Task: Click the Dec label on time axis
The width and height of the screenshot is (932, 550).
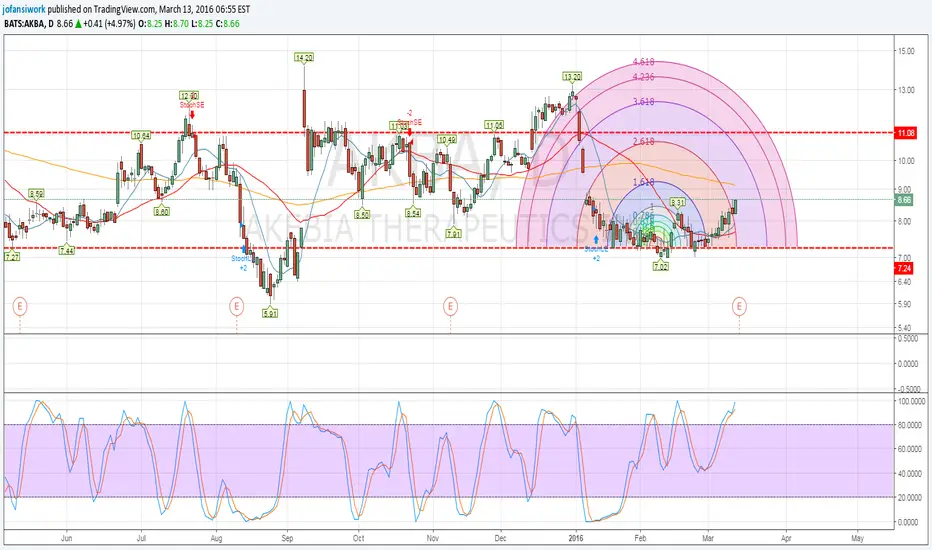Action: click(x=500, y=538)
